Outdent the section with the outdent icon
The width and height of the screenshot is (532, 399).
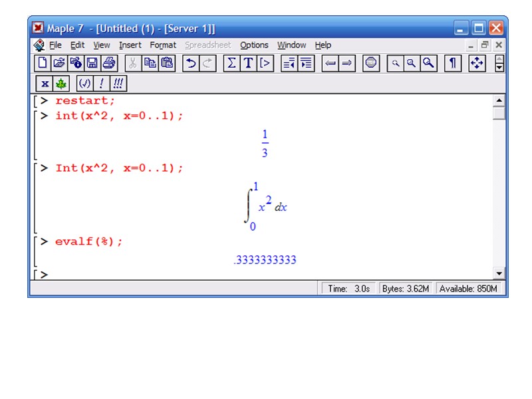pos(289,63)
